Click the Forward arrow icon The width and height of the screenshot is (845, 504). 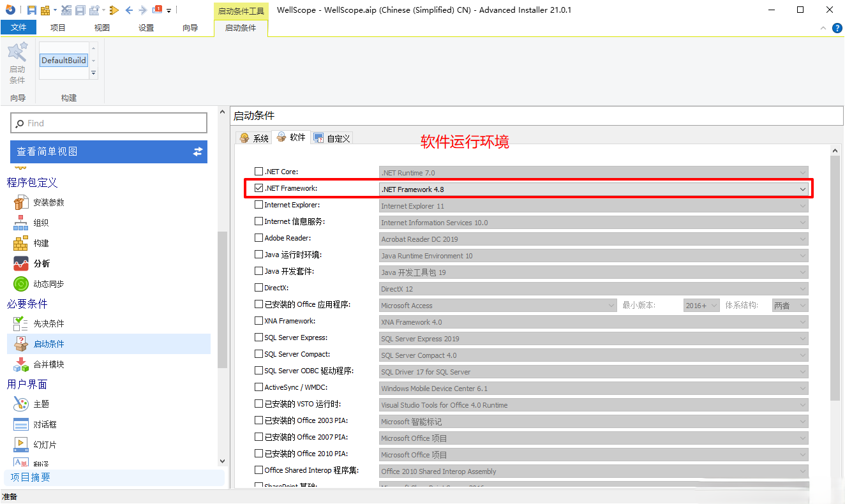coord(143,10)
